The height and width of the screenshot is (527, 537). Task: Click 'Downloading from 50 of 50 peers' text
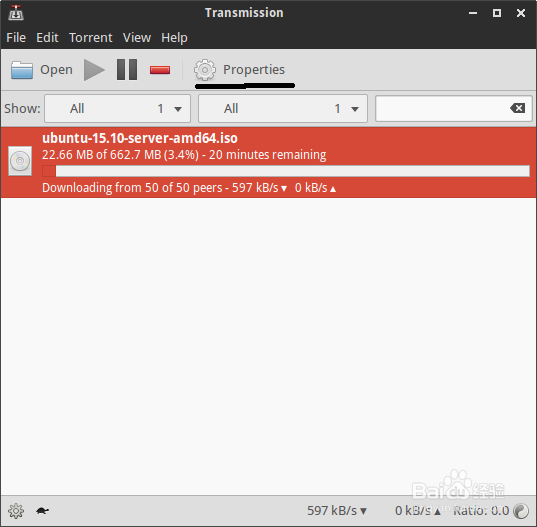coord(132,188)
